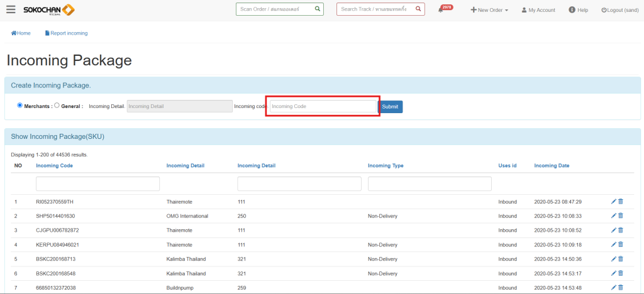Click the notification bell icon
The image size is (644, 294).
(441, 10)
